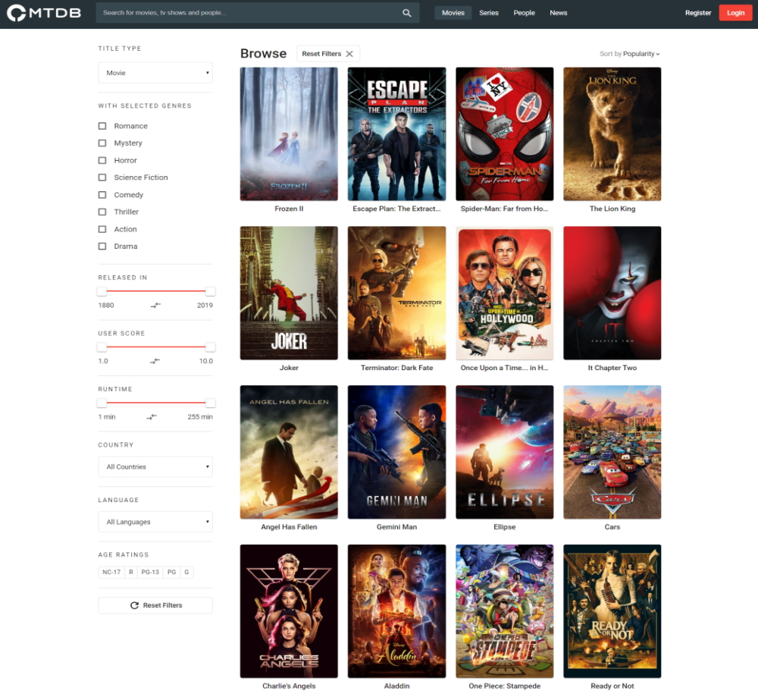This screenshot has width=758, height=700.
Task: Select the NC-17 age rating
Action: (111, 572)
